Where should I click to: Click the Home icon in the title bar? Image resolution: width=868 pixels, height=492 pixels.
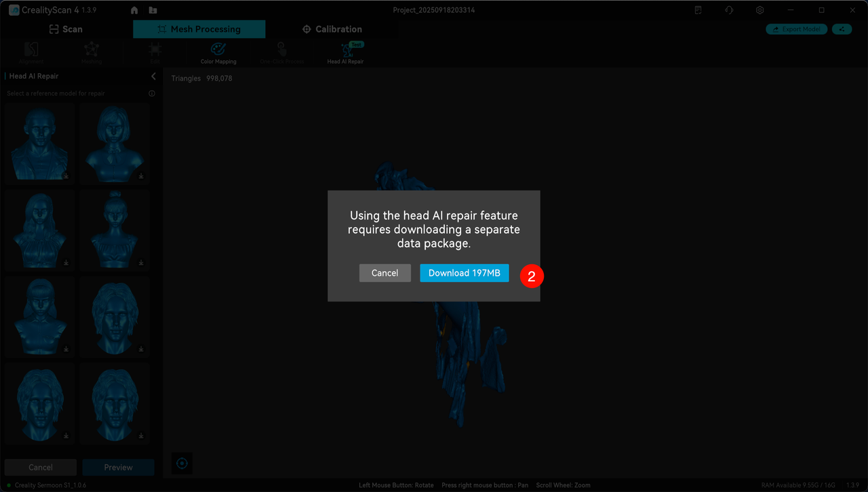(134, 10)
